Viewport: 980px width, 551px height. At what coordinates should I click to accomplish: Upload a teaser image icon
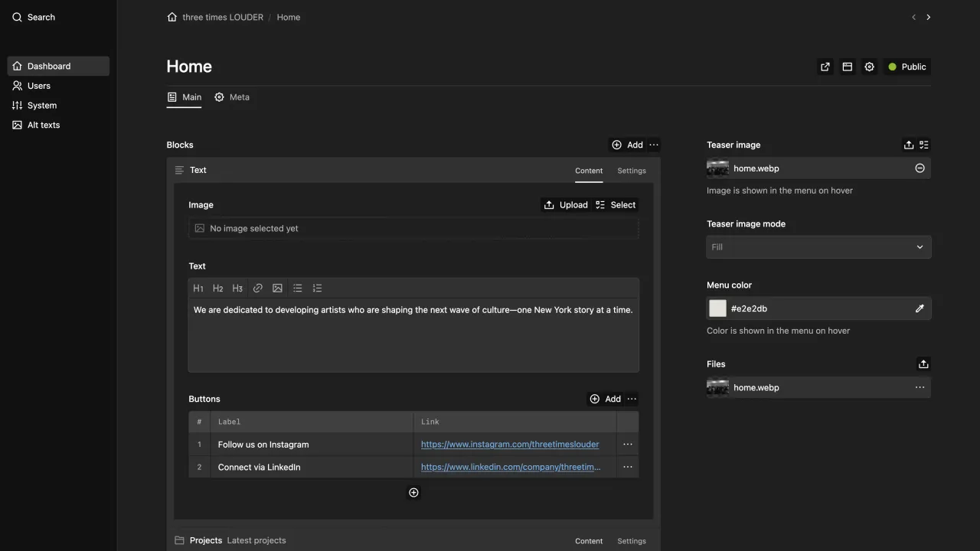(909, 145)
